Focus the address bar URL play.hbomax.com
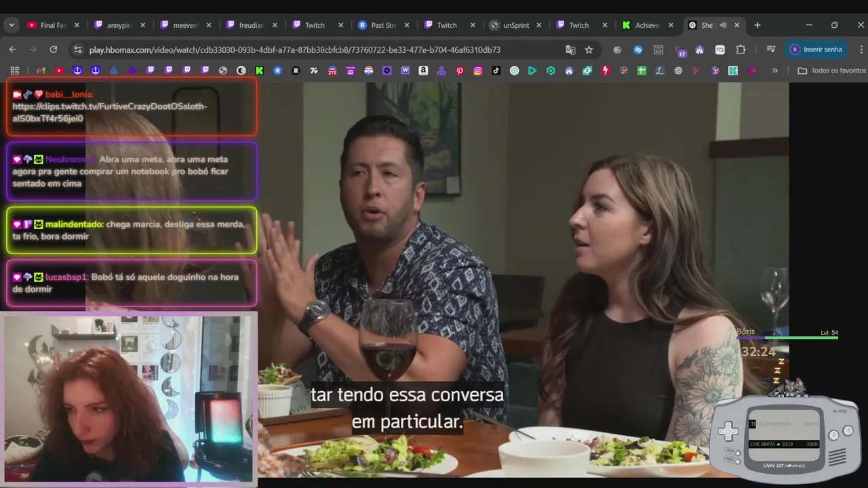868x488 pixels. (x=295, y=49)
